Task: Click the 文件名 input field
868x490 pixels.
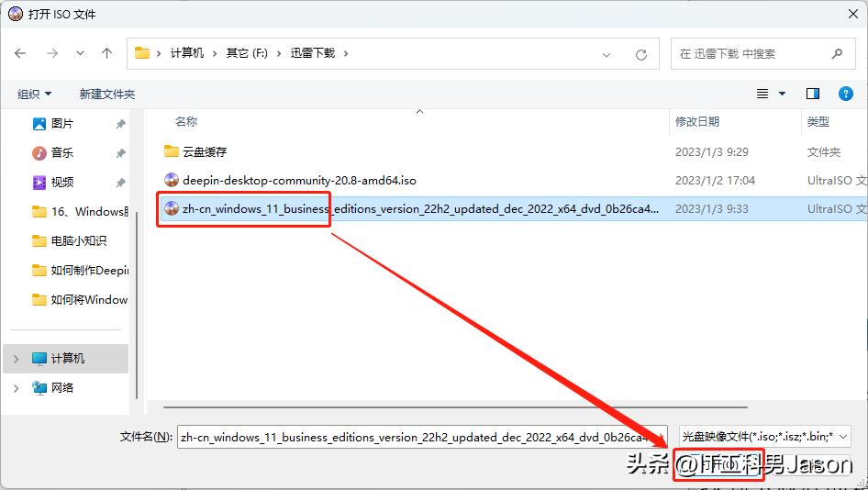Action: (422, 437)
